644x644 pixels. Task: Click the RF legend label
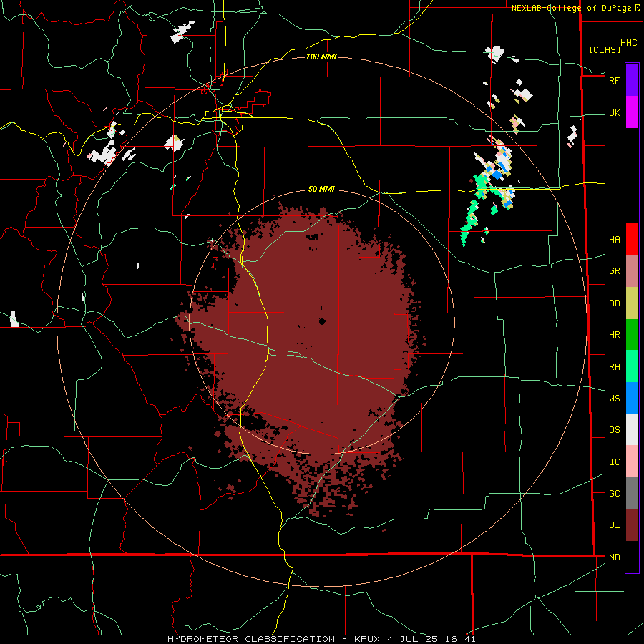pyautogui.click(x=614, y=80)
